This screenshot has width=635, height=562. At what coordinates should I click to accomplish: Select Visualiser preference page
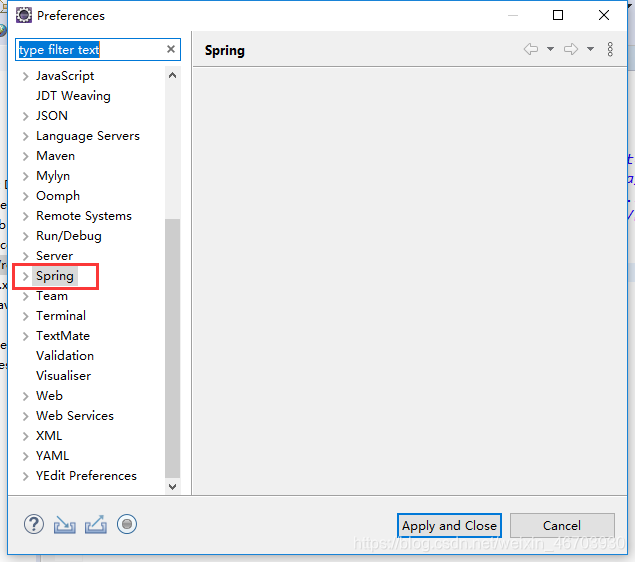point(64,375)
